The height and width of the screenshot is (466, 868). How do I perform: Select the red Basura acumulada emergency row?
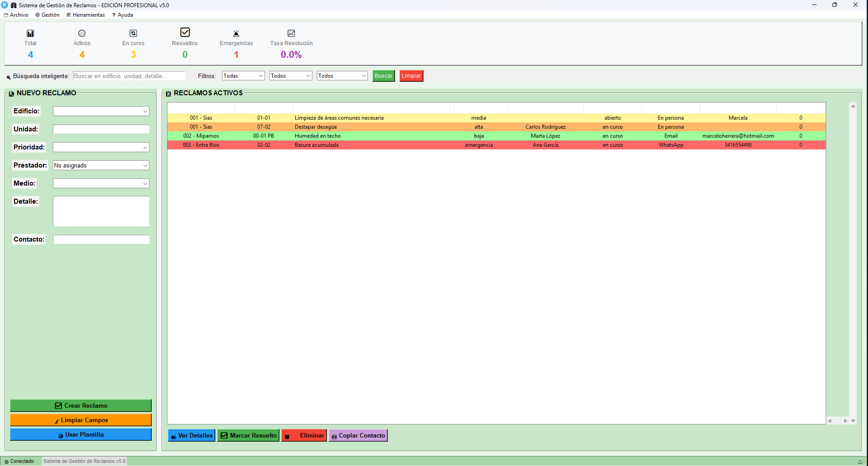tap(406, 145)
